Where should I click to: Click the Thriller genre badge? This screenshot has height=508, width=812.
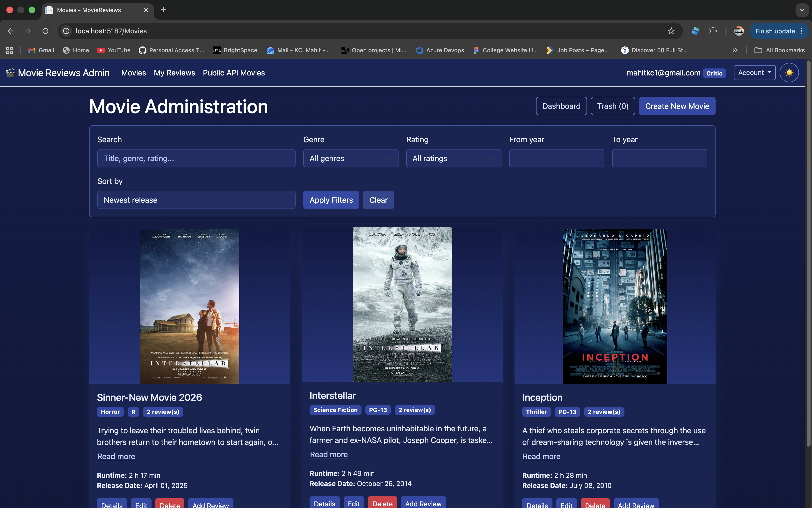pos(536,412)
